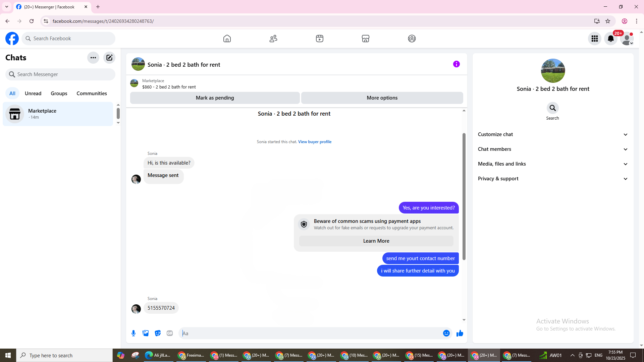The width and height of the screenshot is (644, 362).
Task: Open the Facebook apps grid menu
Action: (x=594, y=39)
